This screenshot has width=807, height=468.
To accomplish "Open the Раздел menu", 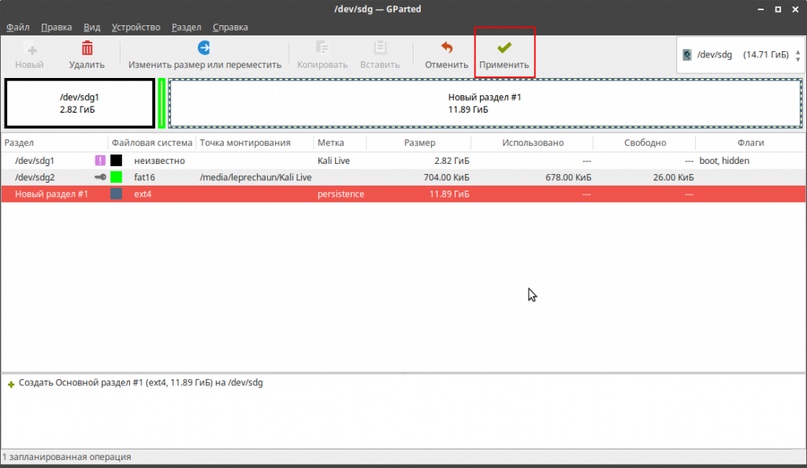I will (186, 27).
